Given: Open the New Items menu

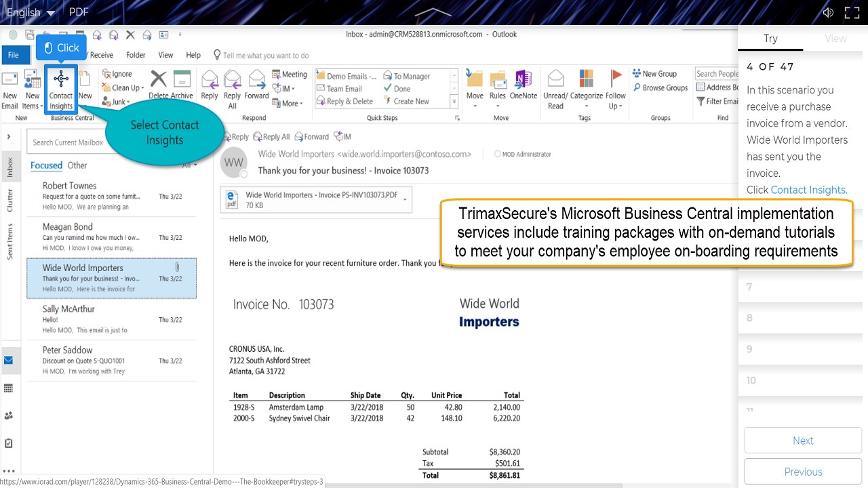Looking at the screenshot, I should coord(32,89).
